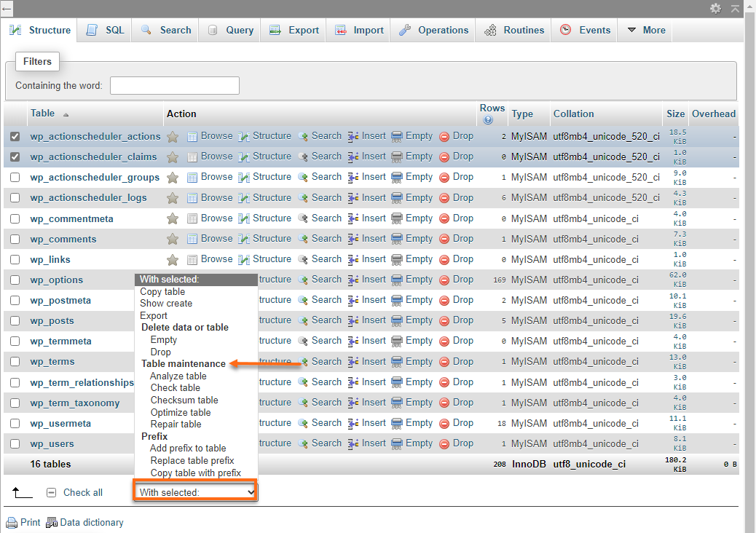Drop the wp_terms table

[x=464, y=361]
